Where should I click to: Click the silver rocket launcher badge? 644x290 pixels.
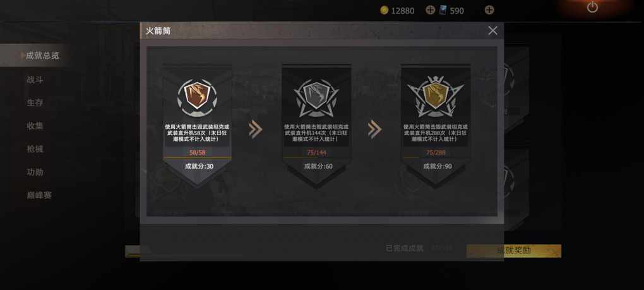[316, 98]
